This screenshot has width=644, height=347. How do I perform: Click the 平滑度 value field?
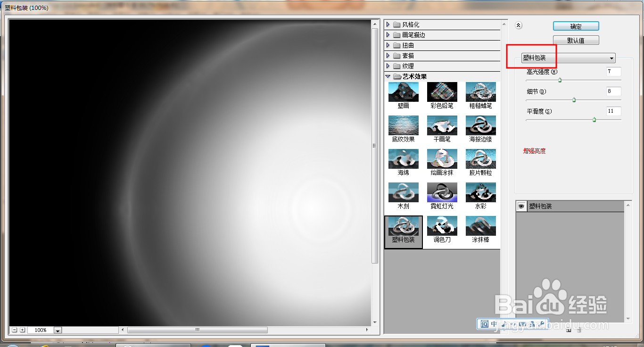point(614,111)
